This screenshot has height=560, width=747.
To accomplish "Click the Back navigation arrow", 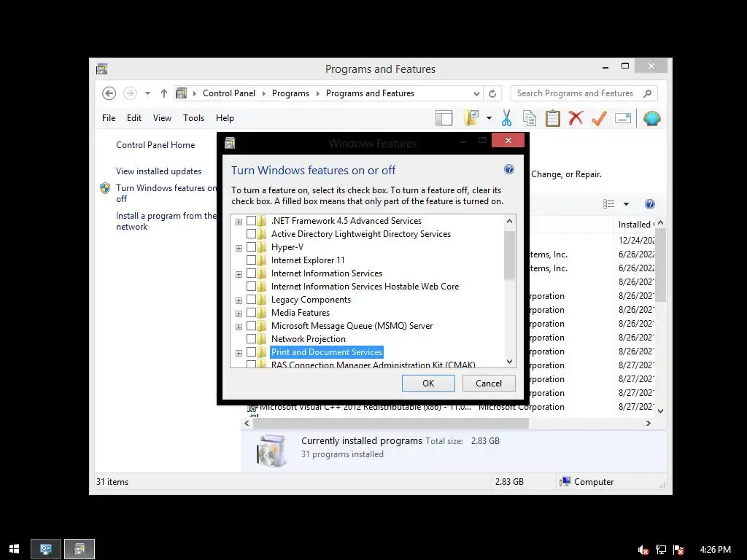I will pos(109,93).
